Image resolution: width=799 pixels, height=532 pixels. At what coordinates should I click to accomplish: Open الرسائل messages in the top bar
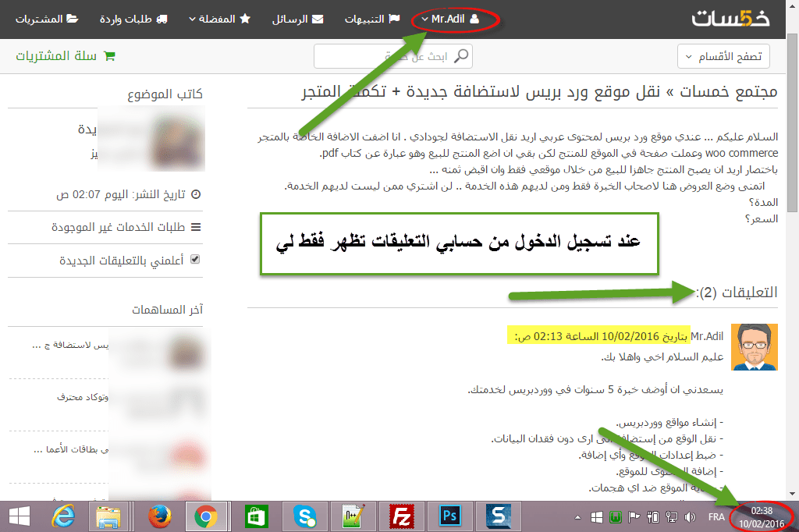(297, 18)
